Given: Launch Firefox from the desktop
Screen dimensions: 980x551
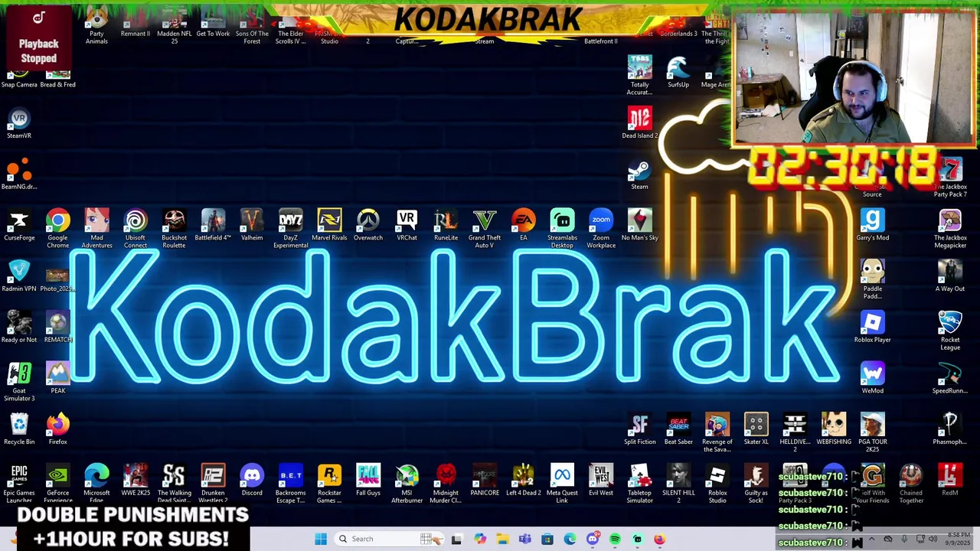Looking at the screenshot, I should coord(57,430).
